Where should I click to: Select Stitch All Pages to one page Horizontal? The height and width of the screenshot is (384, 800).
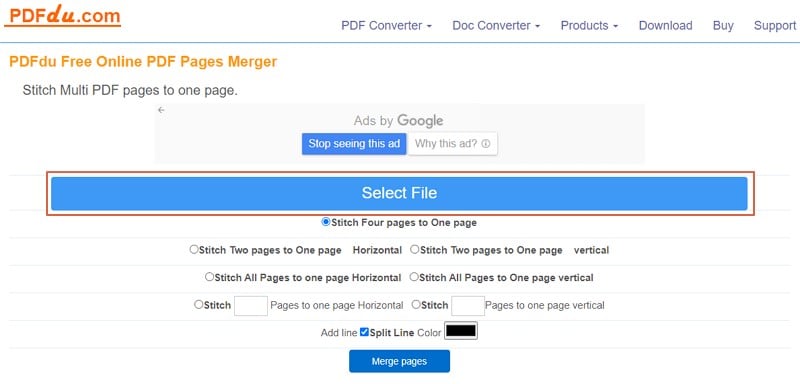[210, 277]
